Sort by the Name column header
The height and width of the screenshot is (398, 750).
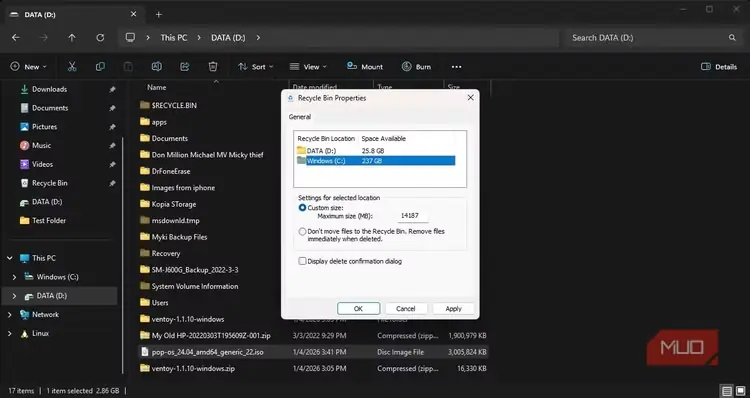coord(156,88)
